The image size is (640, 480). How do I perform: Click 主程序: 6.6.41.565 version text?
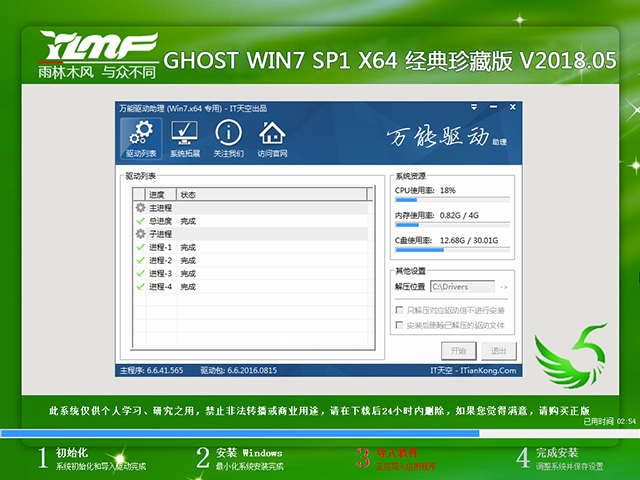[x=151, y=370]
